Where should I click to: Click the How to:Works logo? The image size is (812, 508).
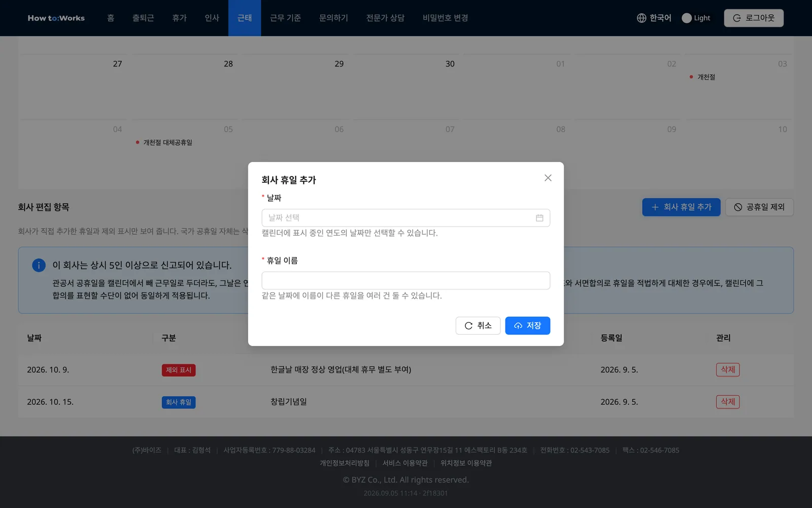pyautogui.click(x=56, y=18)
